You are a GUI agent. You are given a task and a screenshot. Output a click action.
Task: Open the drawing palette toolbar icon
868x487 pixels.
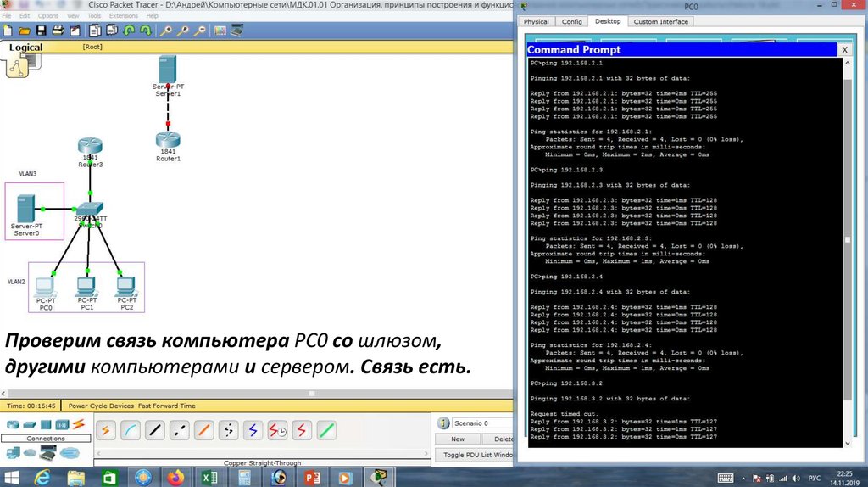[x=220, y=31]
